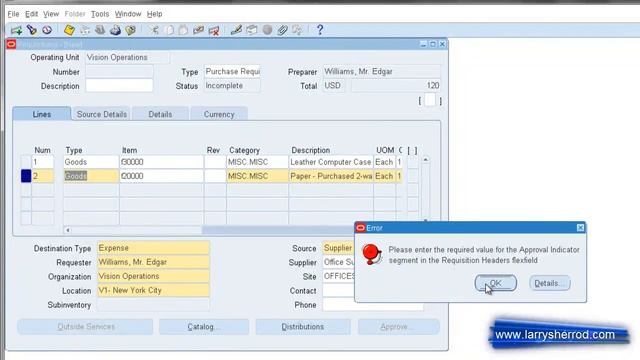Image resolution: width=640 pixels, height=360 pixels.
Task: Click the Find flashlight toolbar icon
Action: [x=31, y=30]
